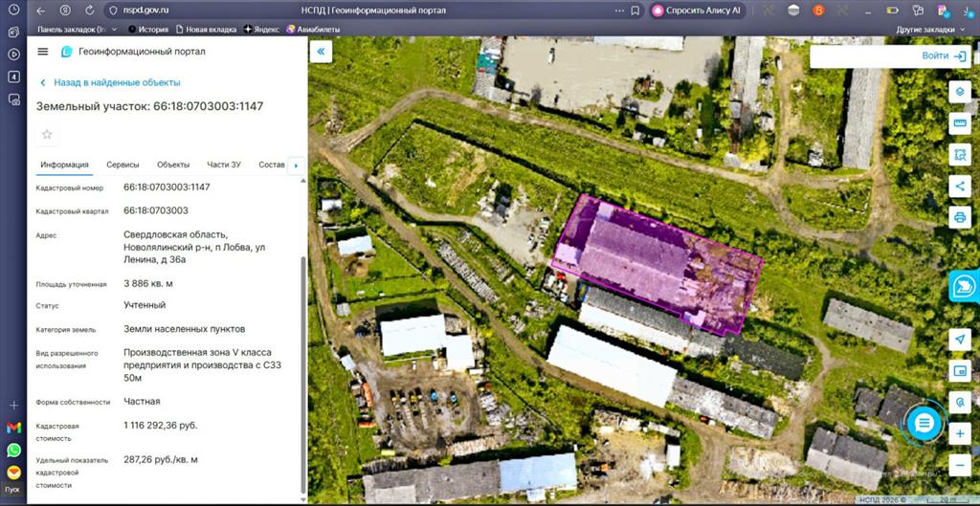
Task: Open Другие закладки bookmarks dropdown
Action: point(930,30)
